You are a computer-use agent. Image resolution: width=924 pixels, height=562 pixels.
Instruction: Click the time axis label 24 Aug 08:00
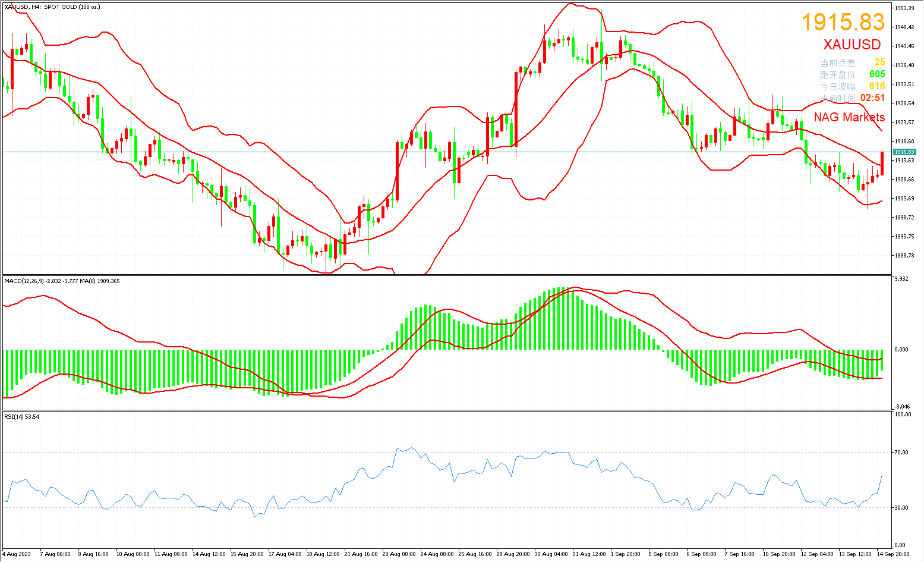point(437,554)
